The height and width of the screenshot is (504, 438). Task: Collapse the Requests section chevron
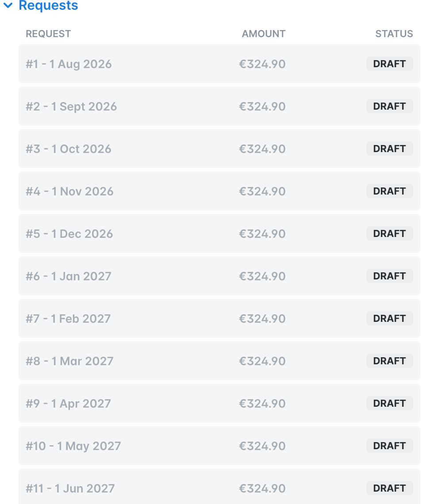pos(8,5)
